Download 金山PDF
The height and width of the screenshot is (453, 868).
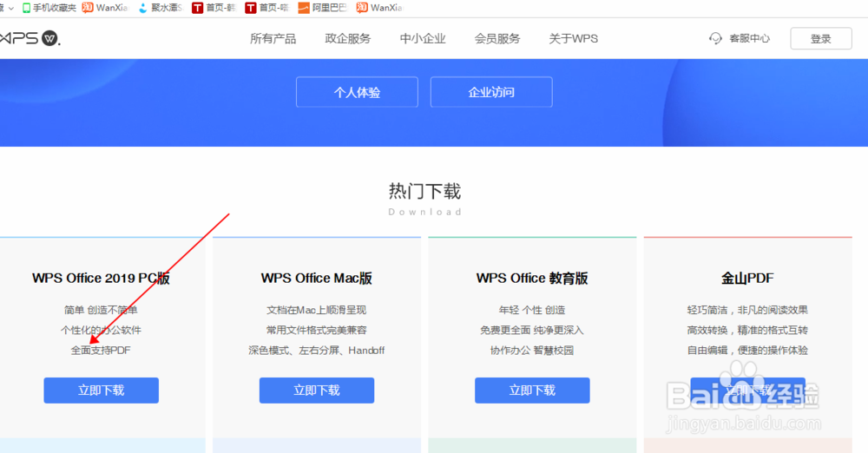[747, 391]
